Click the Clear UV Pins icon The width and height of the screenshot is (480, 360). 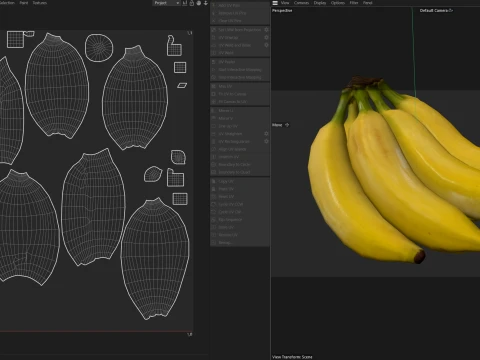(214, 21)
